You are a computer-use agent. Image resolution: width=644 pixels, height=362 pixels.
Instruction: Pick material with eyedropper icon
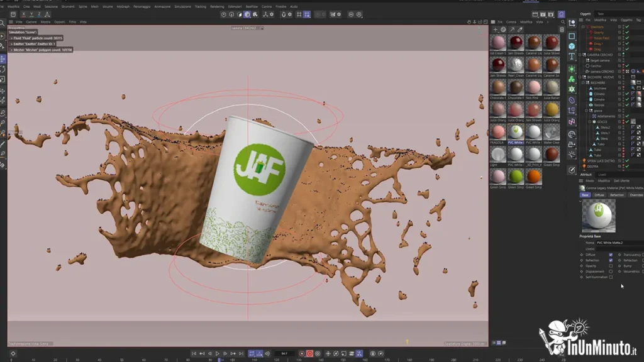tap(520, 30)
